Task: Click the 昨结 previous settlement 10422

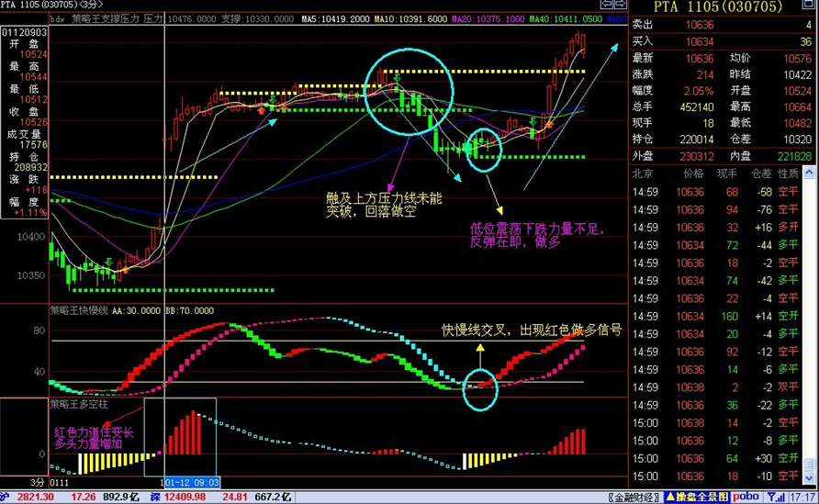Action: pyautogui.click(x=797, y=74)
